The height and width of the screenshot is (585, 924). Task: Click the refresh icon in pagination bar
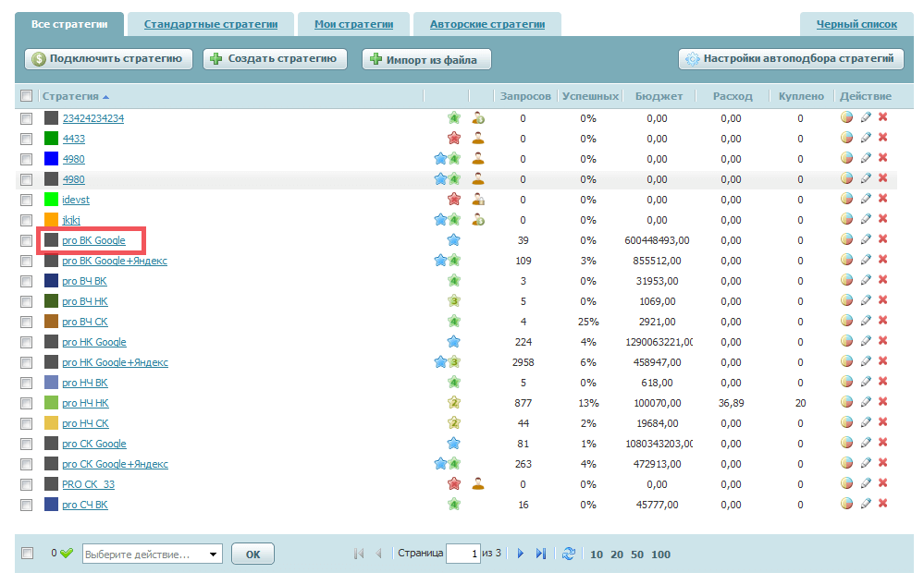click(569, 554)
